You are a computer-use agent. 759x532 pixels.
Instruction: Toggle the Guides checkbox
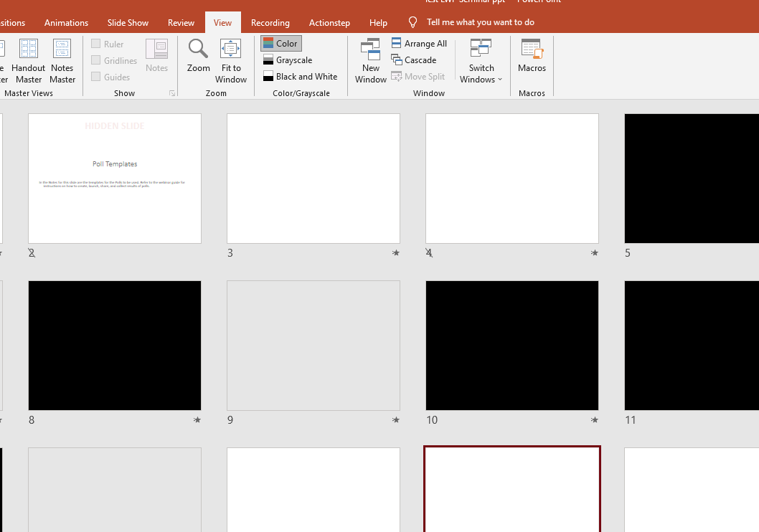[x=96, y=77]
